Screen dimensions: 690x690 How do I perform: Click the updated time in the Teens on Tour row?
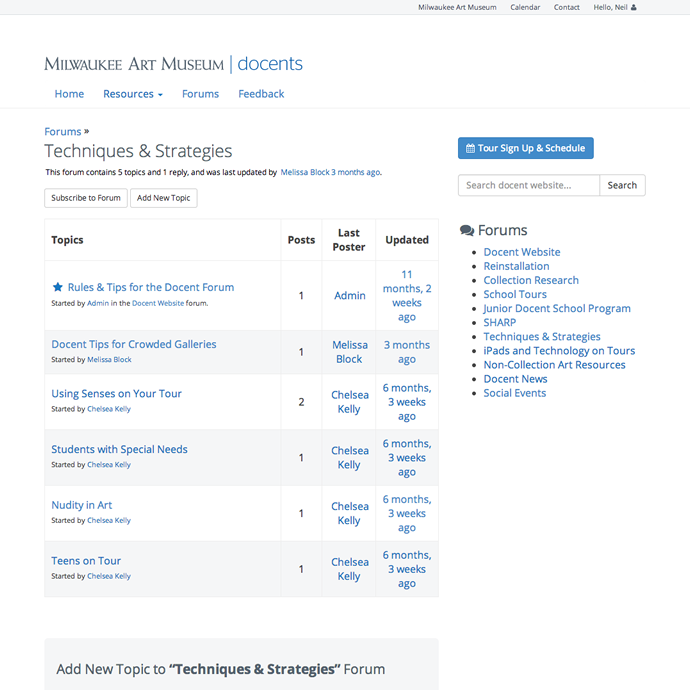click(x=407, y=569)
